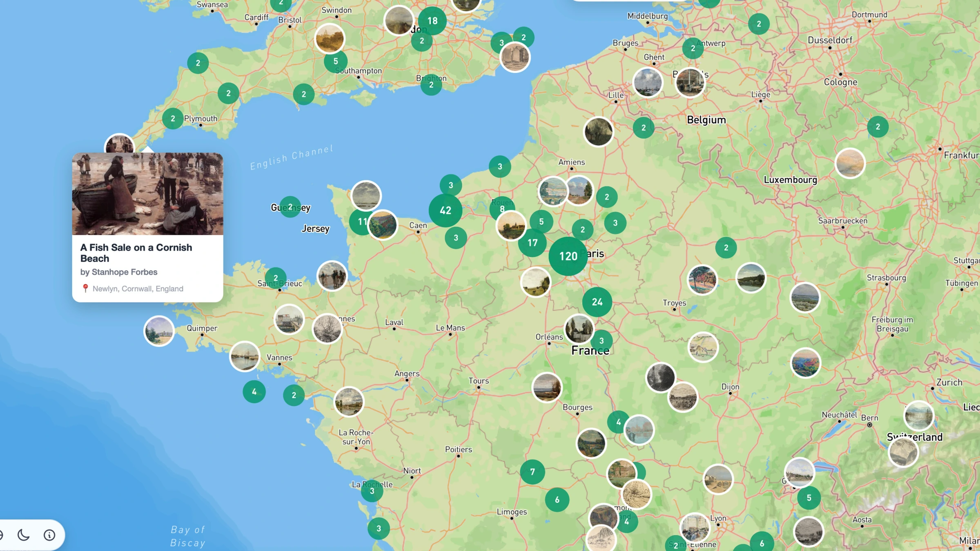980x551 pixels.
Task: Expand the 120 cluster at Paris
Action: 568,256
